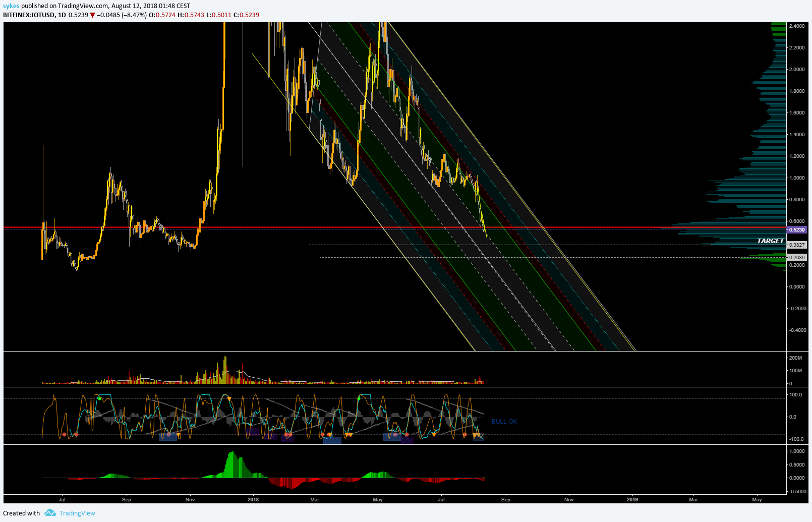This screenshot has width=812, height=522.
Task: Click the TARGET annotation text
Action: pyautogui.click(x=770, y=241)
